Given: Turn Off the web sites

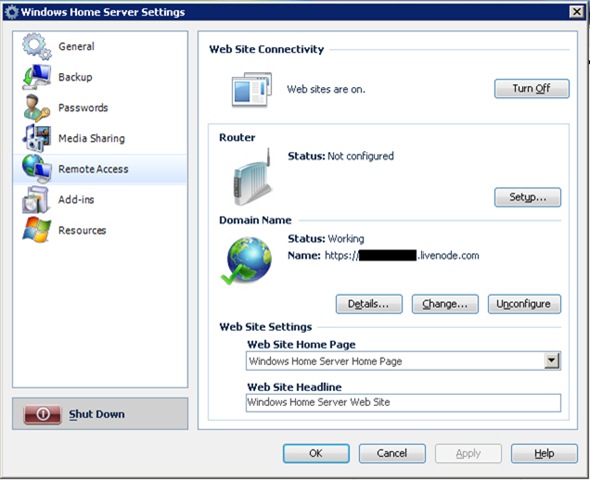Looking at the screenshot, I should (531, 89).
